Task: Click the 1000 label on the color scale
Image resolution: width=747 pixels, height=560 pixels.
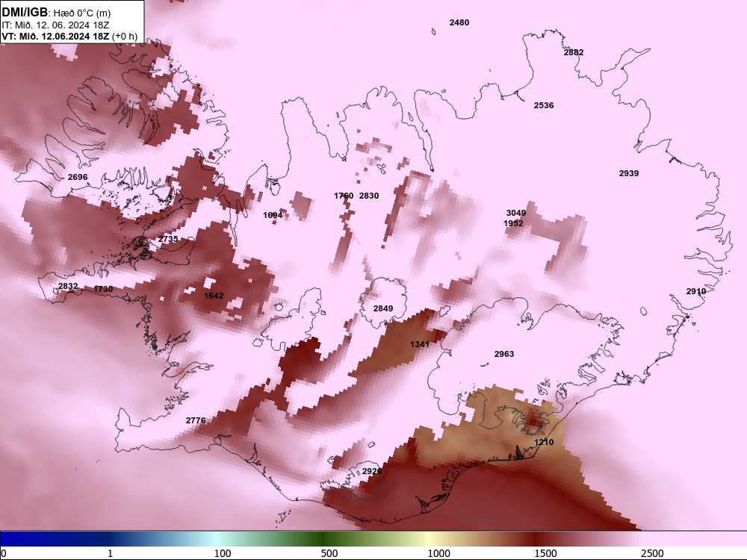Action: click(x=438, y=553)
